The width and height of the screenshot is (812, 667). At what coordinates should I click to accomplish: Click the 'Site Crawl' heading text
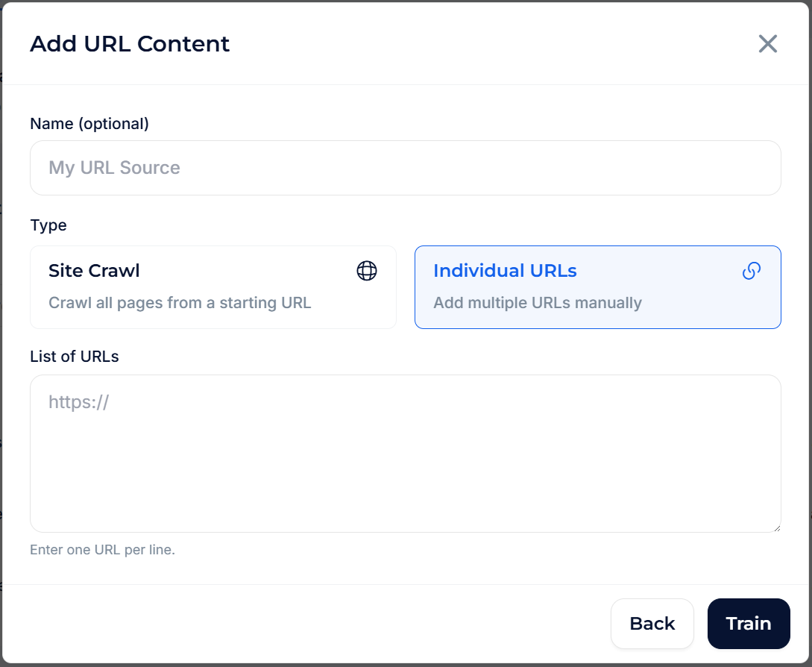coord(94,271)
